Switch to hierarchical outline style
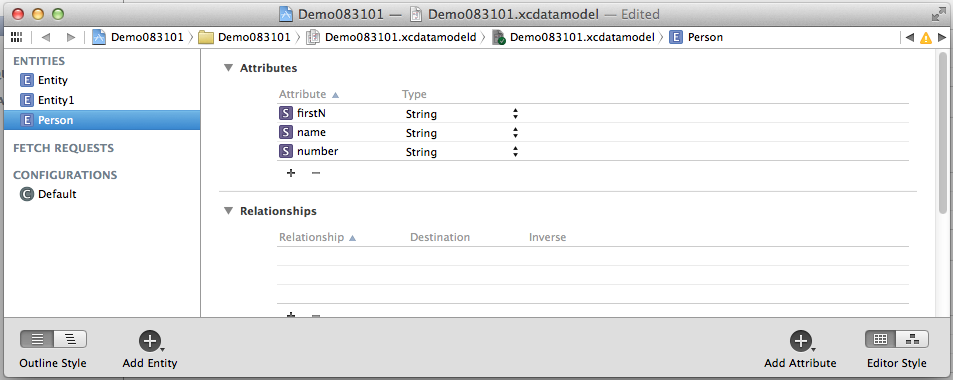Image resolution: width=953 pixels, height=380 pixels. click(70, 339)
